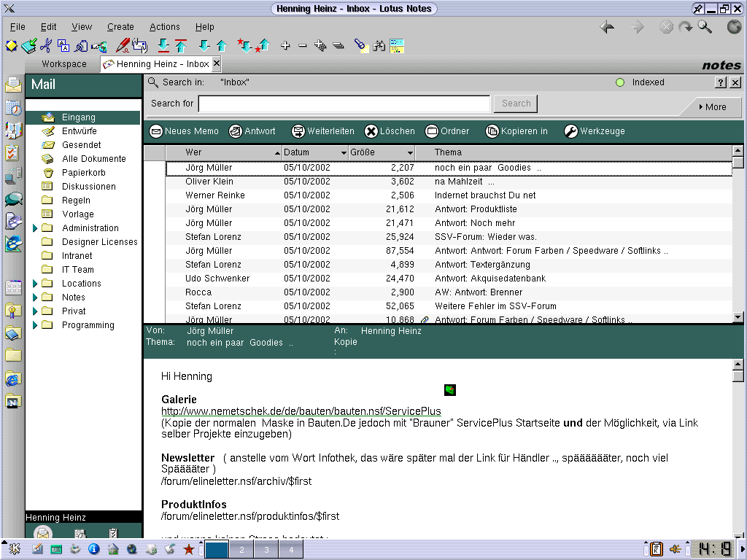747x560 pixels.
Task: Select the mail from Werner Reinke
Action: click(x=449, y=195)
